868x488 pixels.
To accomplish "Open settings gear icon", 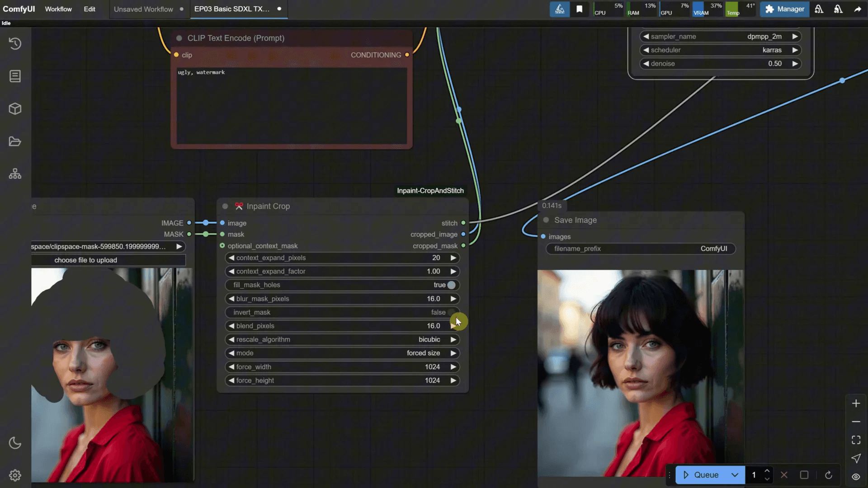I will point(15,475).
